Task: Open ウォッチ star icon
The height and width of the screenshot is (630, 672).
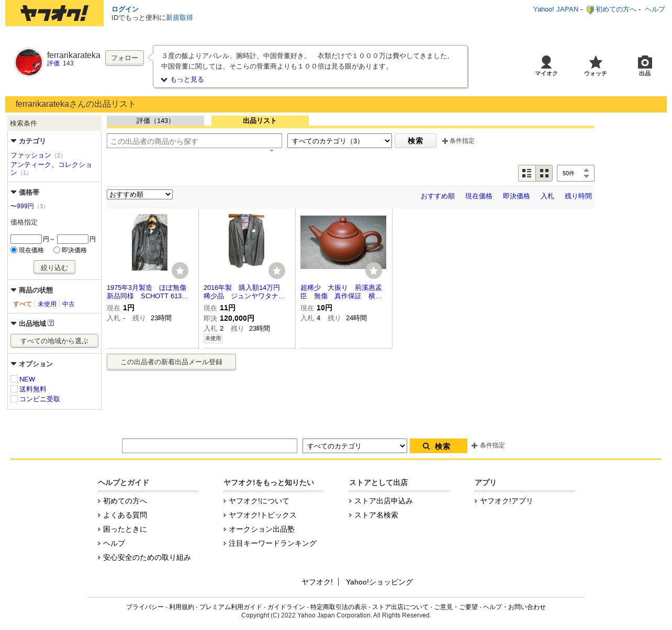Action: tap(596, 62)
